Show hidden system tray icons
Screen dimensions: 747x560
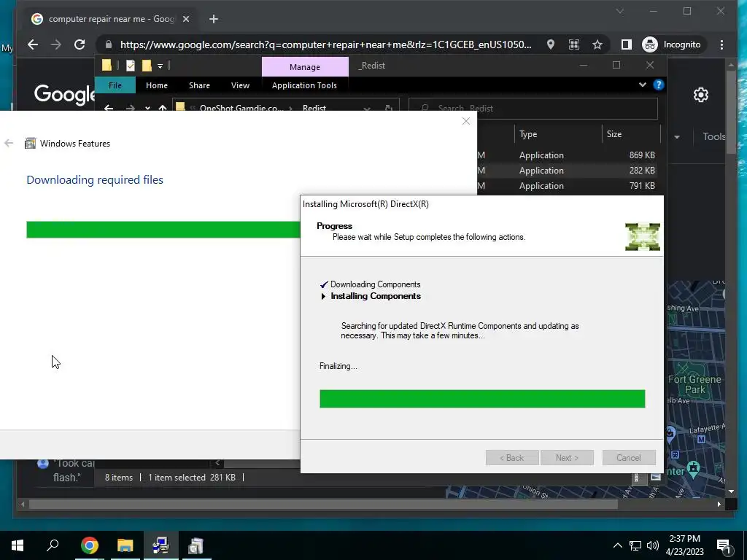(x=617, y=545)
